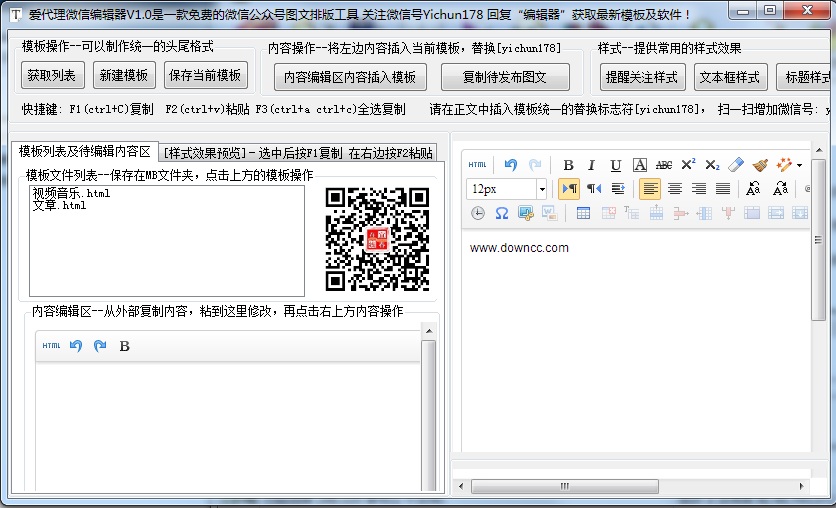The width and height of the screenshot is (836, 508).
Task: Click right editor horizontal scrollbar thumb
Action: [x=565, y=486]
